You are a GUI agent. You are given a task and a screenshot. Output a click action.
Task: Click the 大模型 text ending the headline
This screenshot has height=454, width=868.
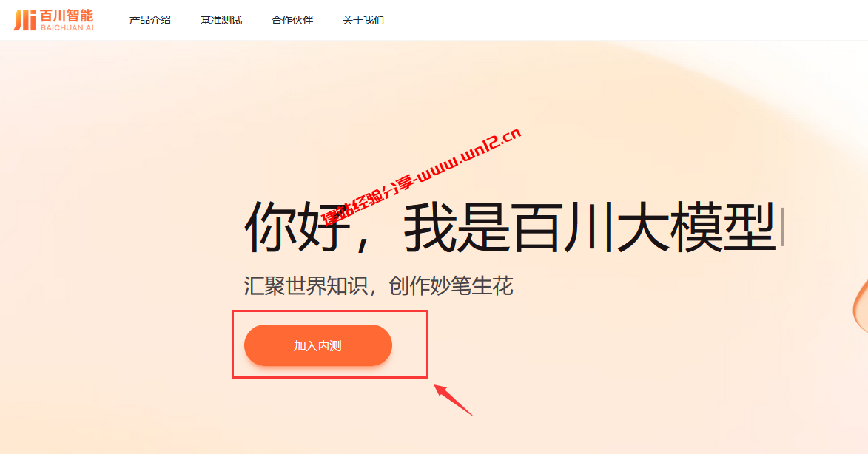[x=696, y=227]
